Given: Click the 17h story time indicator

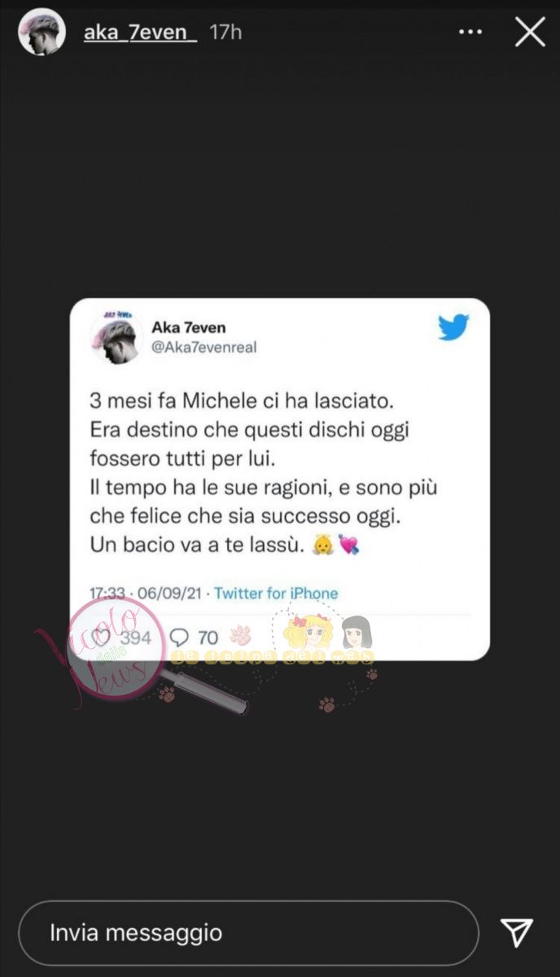Looking at the screenshot, I should 225,33.
